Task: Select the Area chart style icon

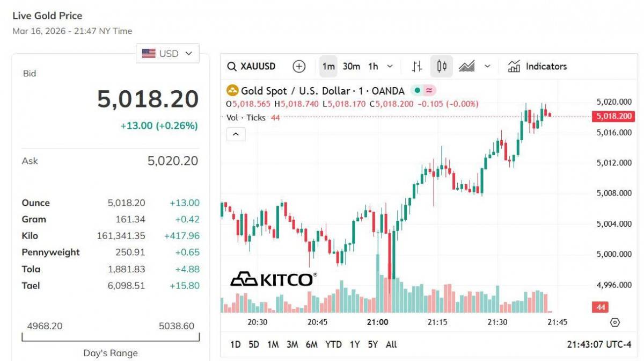Action: click(x=466, y=67)
